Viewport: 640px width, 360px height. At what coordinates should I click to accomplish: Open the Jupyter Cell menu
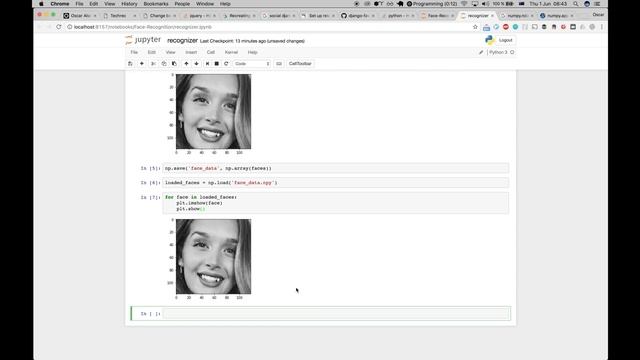click(x=211, y=52)
